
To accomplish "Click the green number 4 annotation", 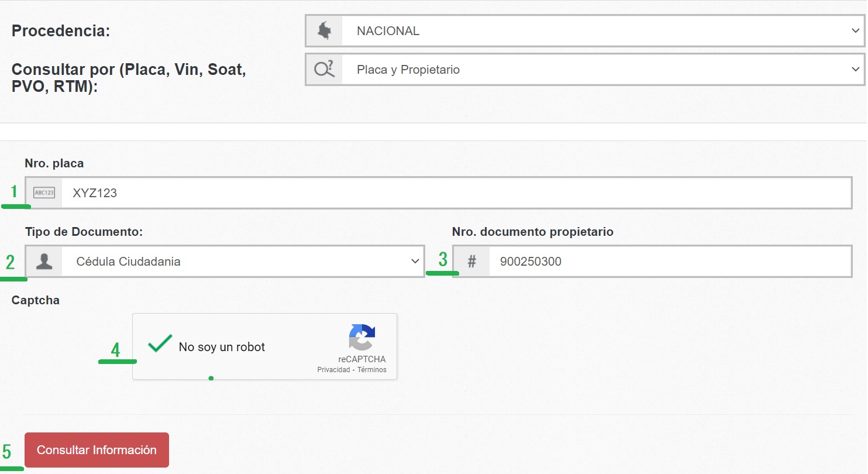I will coord(115,350).
